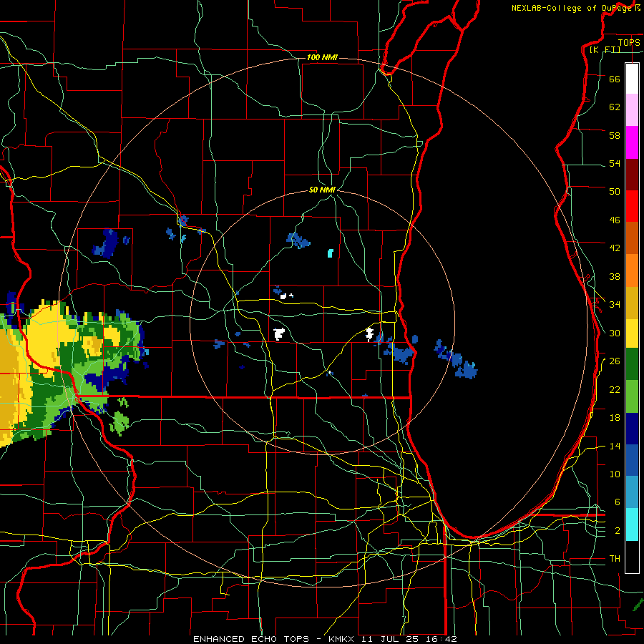The image size is (644, 644).
Task: Click the blue echo cluster over Lake Michigan
Action: tap(457, 359)
